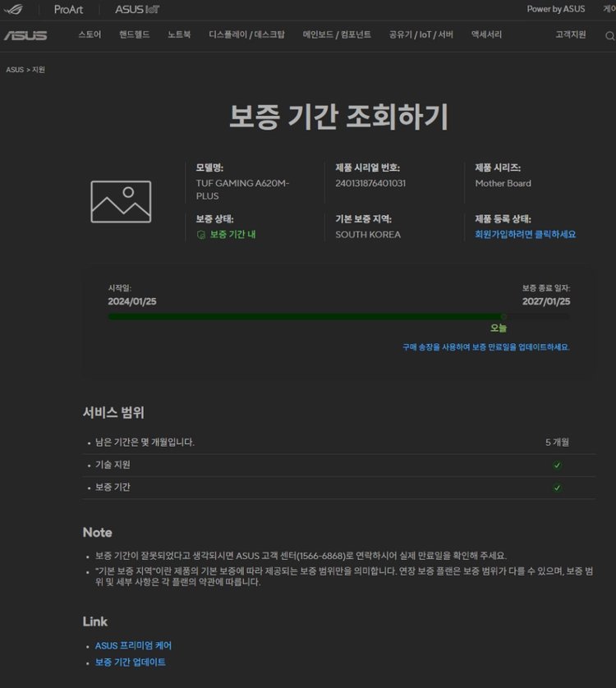
Task: Click the 서비스 범위 heading
Action: tap(113, 412)
